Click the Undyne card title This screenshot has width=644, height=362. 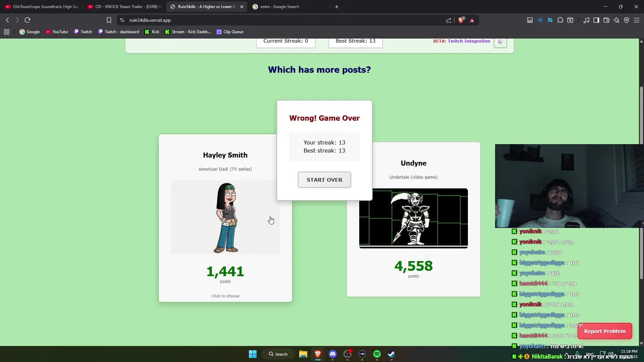(x=414, y=163)
